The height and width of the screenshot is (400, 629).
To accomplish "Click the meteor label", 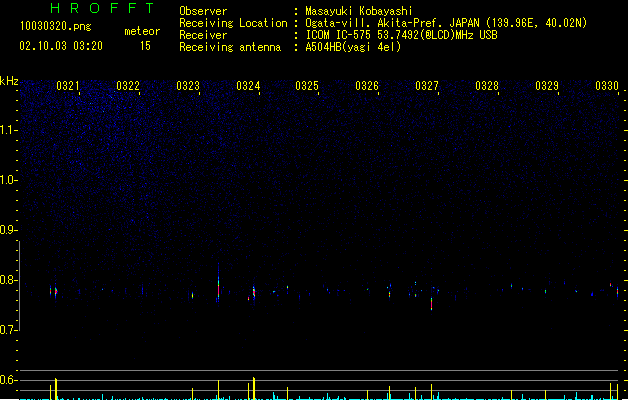I will coord(142,31).
